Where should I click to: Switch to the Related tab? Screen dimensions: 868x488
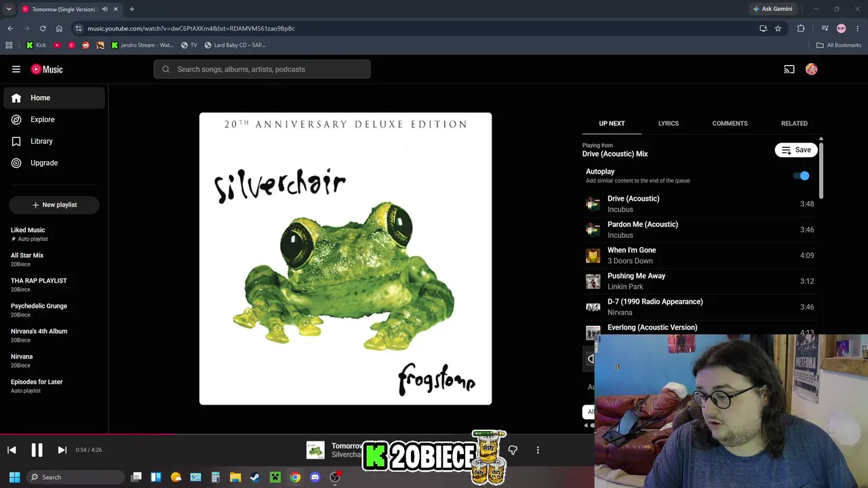pos(794,123)
